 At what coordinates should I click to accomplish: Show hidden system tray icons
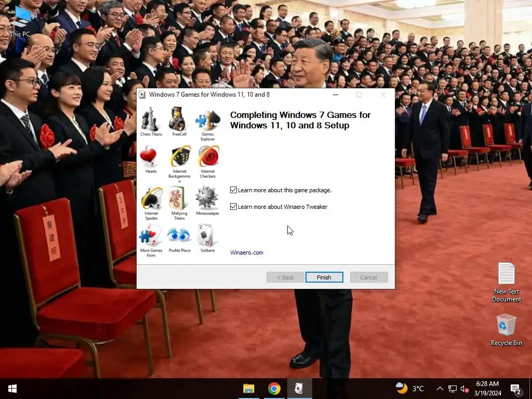pos(440,389)
